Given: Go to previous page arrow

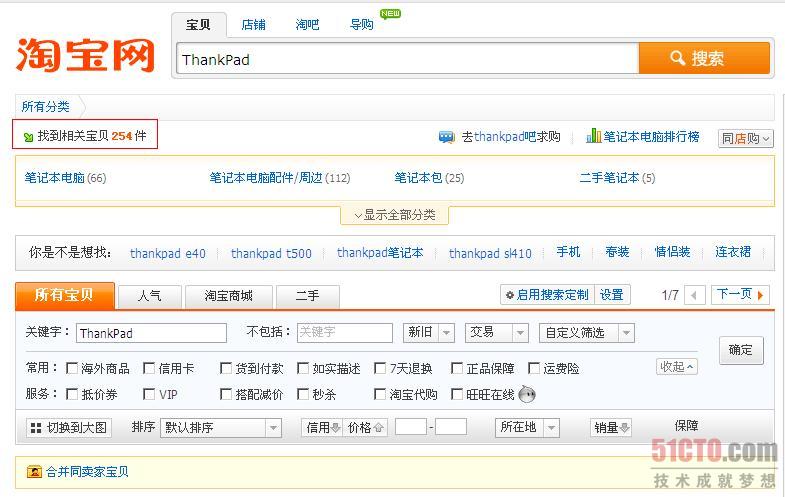Looking at the screenshot, I should pyautogui.click(x=695, y=295).
